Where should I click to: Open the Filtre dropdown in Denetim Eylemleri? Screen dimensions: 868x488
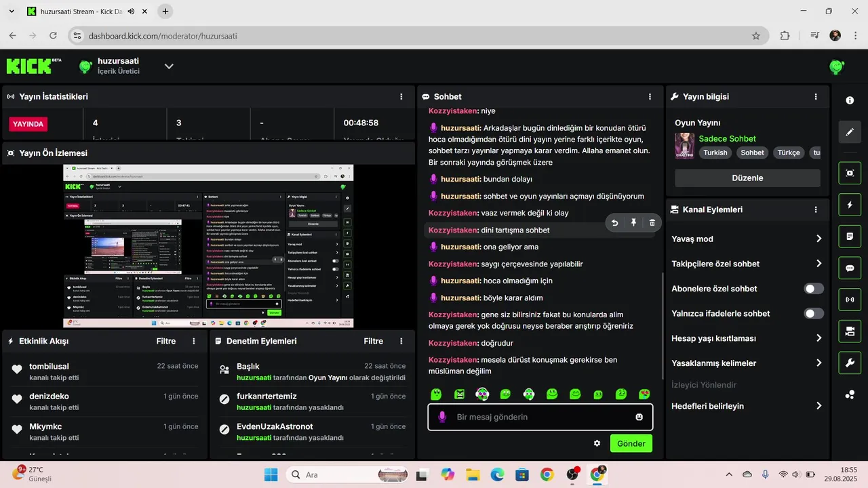[x=373, y=342]
